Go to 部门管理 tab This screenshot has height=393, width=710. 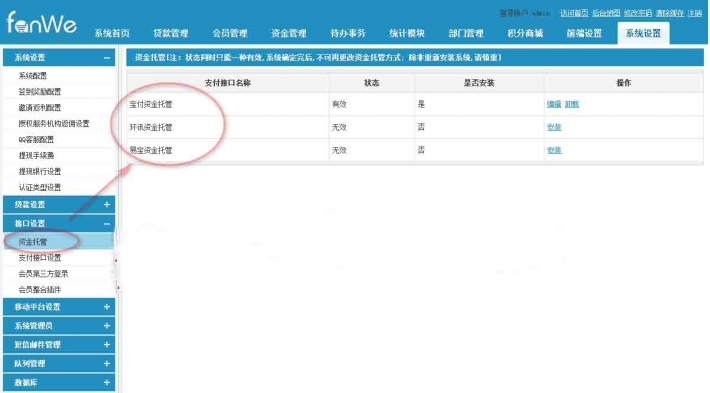[466, 33]
